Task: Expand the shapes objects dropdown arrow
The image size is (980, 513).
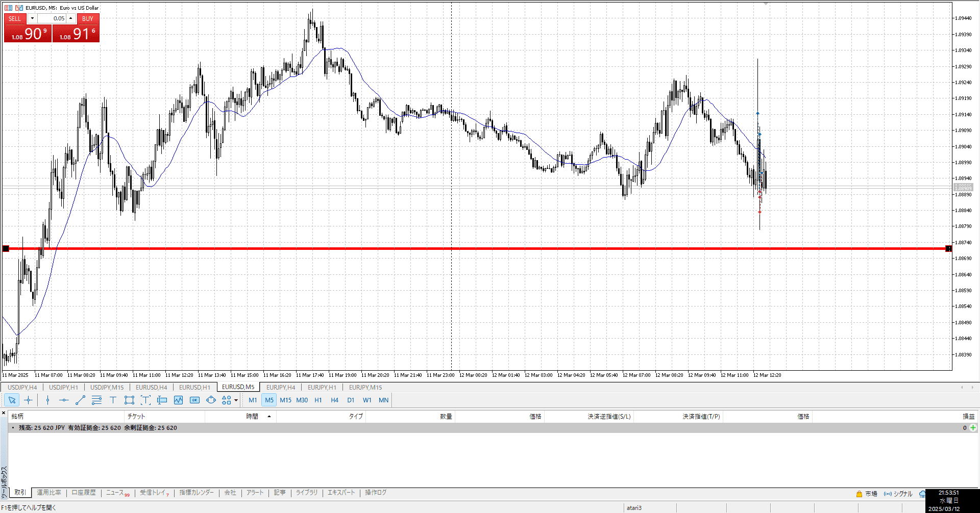Action: (x=236, y=400)
